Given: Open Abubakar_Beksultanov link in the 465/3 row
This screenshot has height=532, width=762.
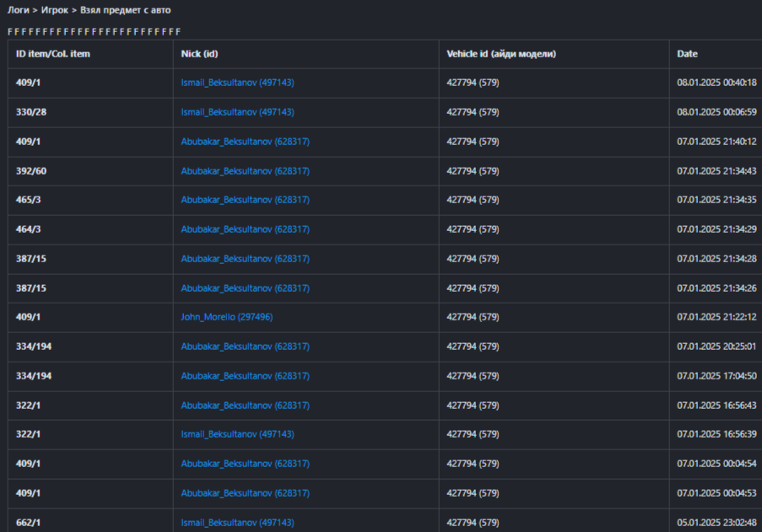Looking at the screenshot, I should pos(245,200).
